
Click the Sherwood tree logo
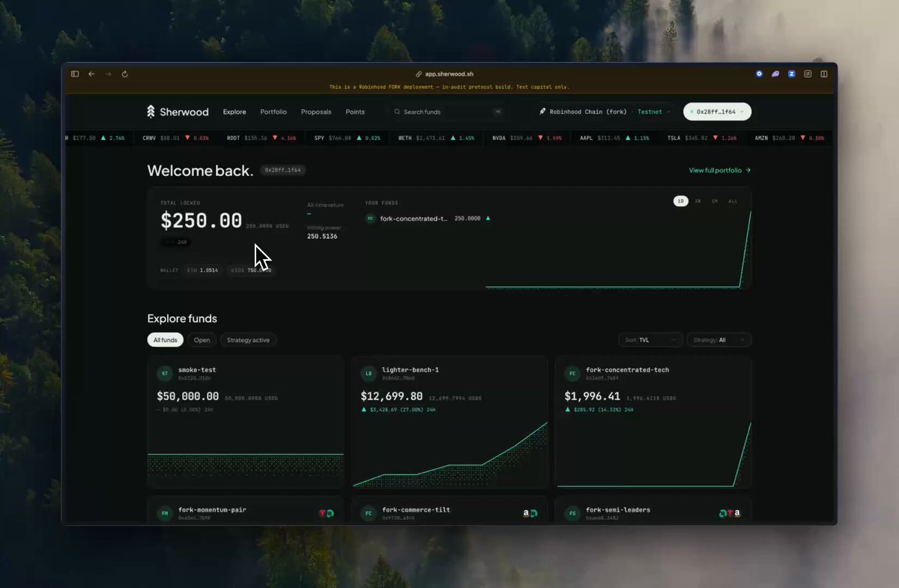(x=151, y=112)
